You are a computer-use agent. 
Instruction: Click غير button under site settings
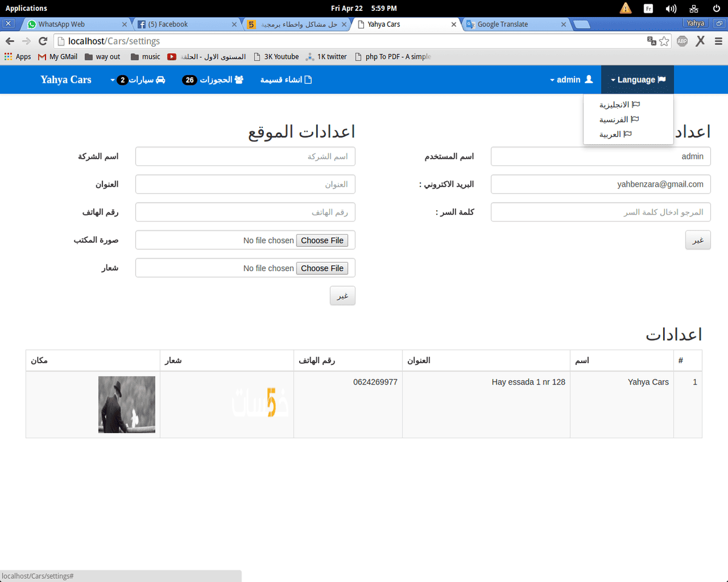343,296
